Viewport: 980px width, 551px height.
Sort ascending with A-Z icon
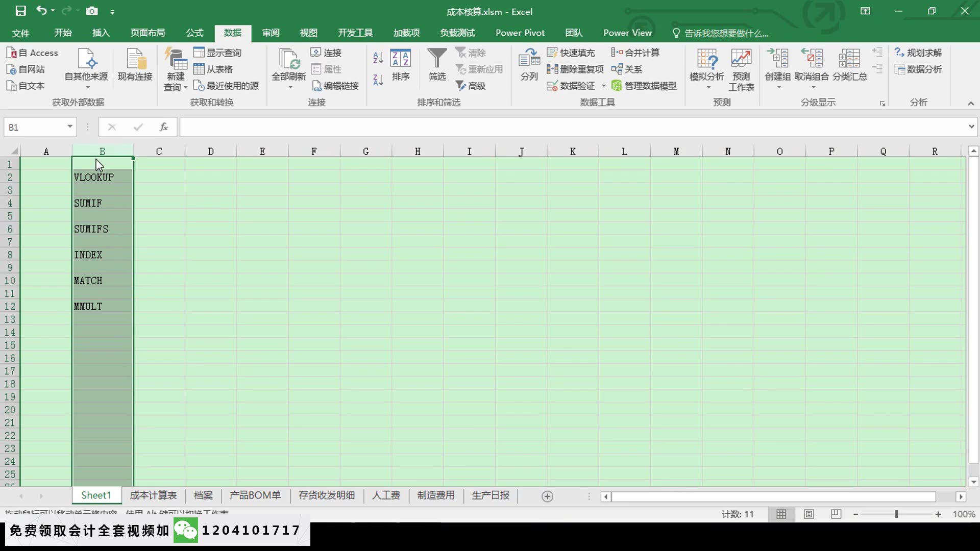(378, 58)
